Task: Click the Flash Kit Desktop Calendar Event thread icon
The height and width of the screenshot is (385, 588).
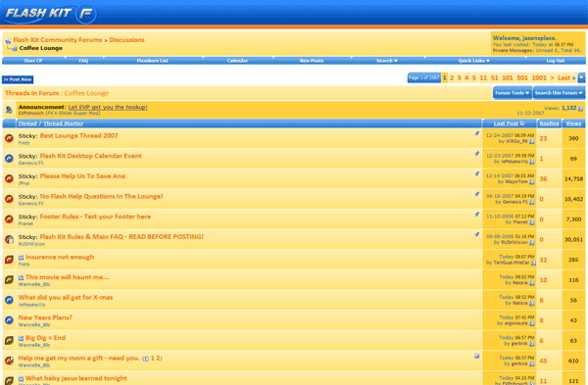Action: [x=9, y=159]
